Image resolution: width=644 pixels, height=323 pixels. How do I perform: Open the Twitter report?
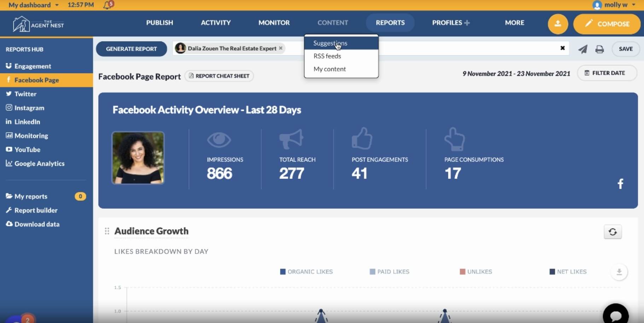[x=46, y=94]
